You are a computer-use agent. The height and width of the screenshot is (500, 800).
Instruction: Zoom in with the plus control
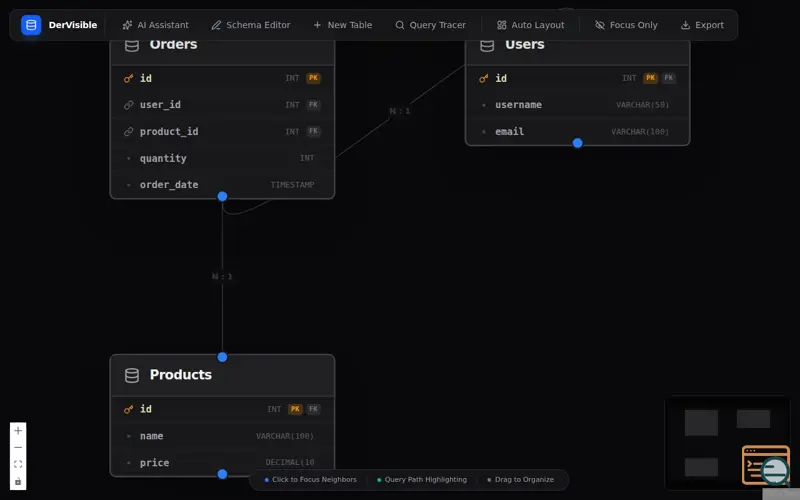[18, 431]
